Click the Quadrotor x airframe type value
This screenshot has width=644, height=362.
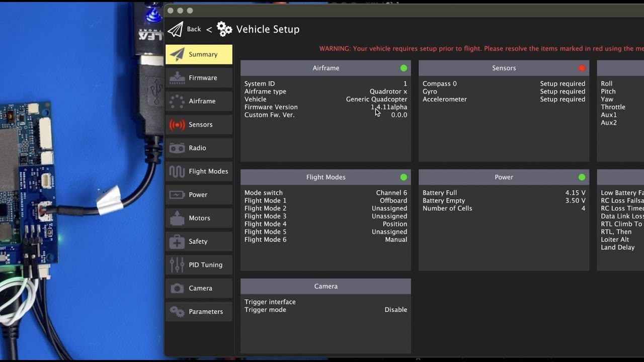(x=388, y=92)
